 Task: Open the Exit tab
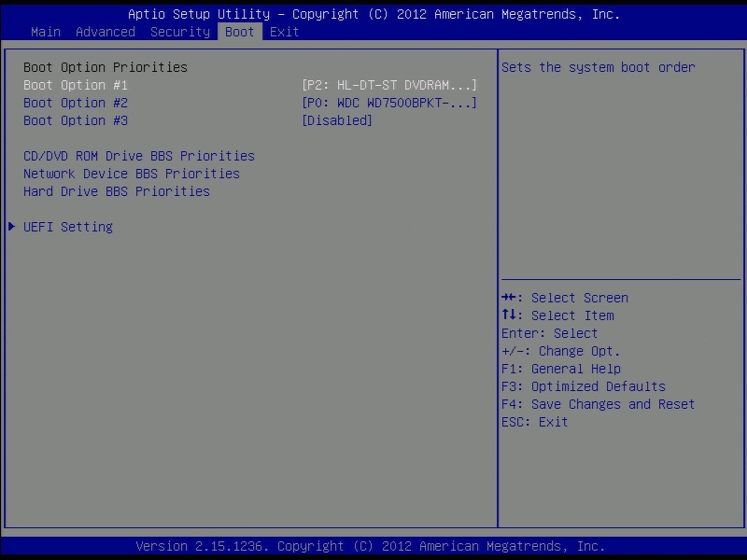coord(285,32)
